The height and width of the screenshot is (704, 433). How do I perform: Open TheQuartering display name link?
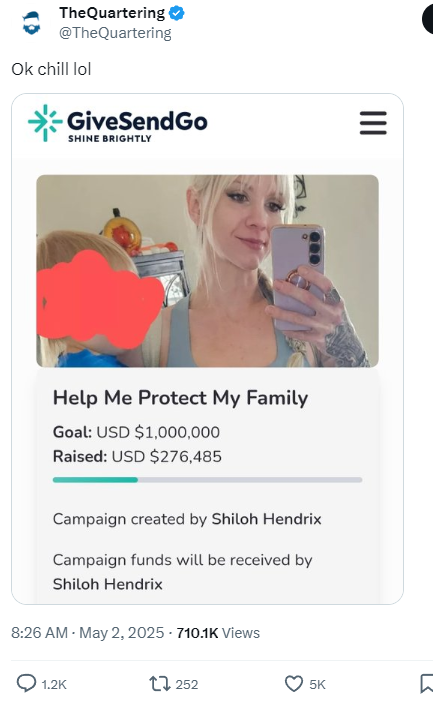click(x=112, y=13)
